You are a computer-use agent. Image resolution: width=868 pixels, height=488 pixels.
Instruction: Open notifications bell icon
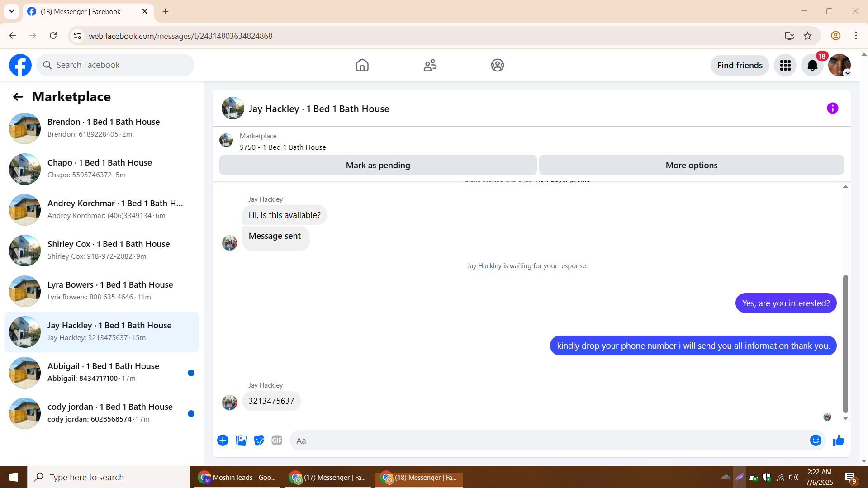tap(812, 66)
